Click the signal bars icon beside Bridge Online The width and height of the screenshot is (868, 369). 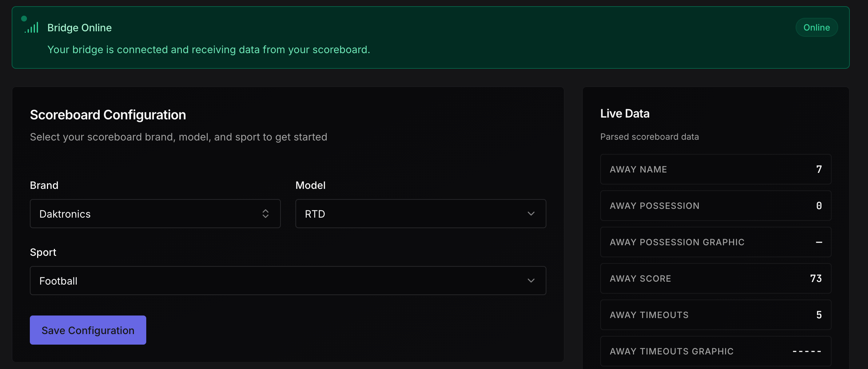(x=32, y=28)
